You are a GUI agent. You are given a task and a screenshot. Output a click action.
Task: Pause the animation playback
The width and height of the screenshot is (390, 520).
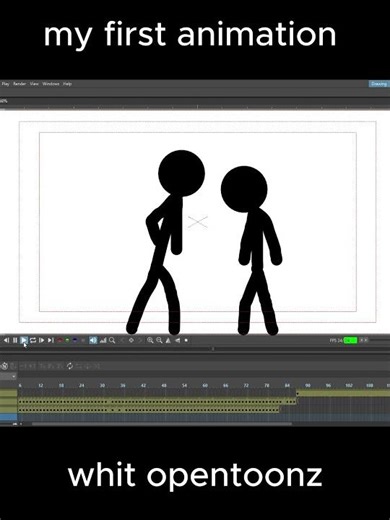pos(15,340)
